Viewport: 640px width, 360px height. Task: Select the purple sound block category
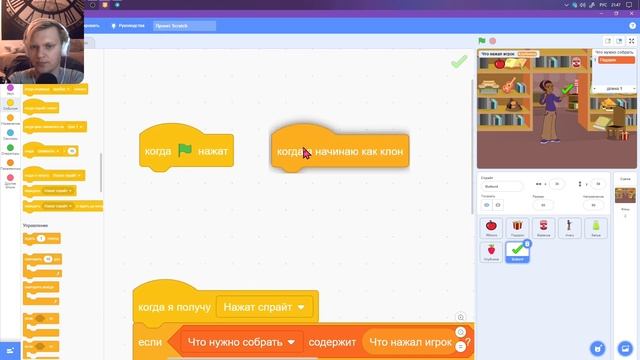pyautogui.click(x=10, y=90)
